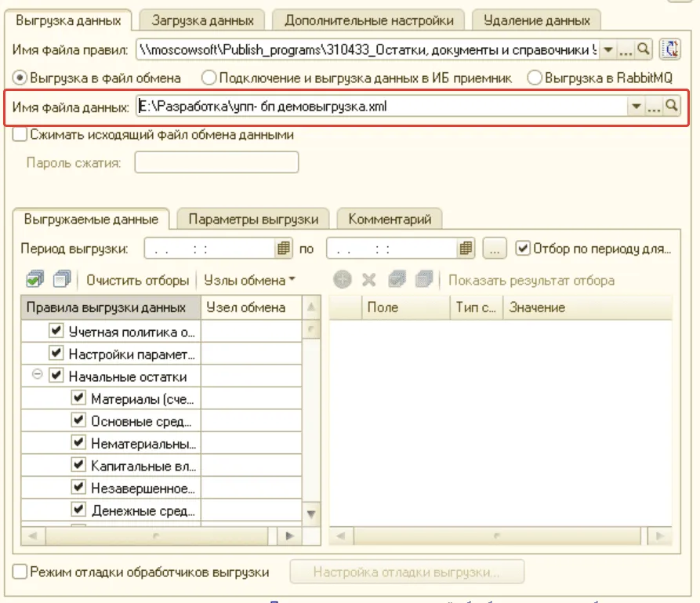Screen dimensions: 700x603
Task: Click ellipsis browse button for data file name
Action: [x=654, y=107]
